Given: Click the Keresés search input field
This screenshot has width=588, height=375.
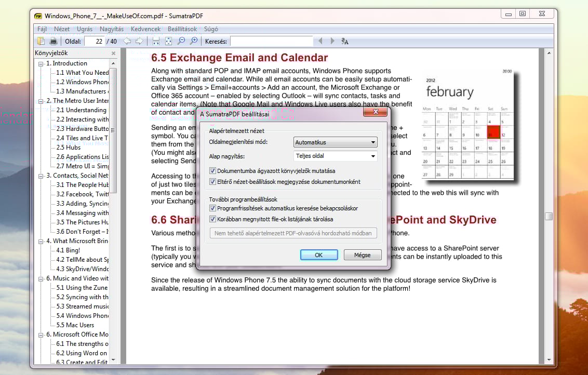Looking at the screenshot, I should tap(272, 41).
